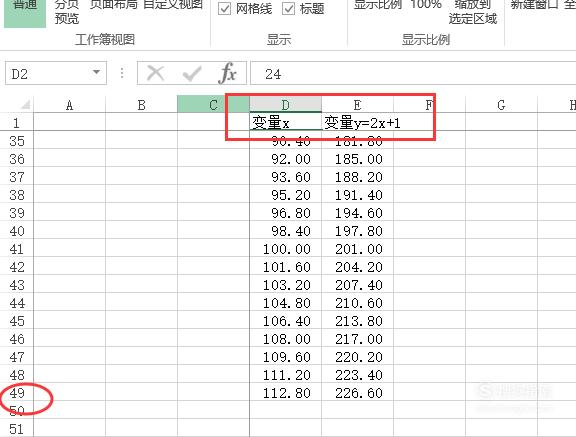
Task: Click Zoom to Selection (缩放到选定区域)
Action: [473, 12]
